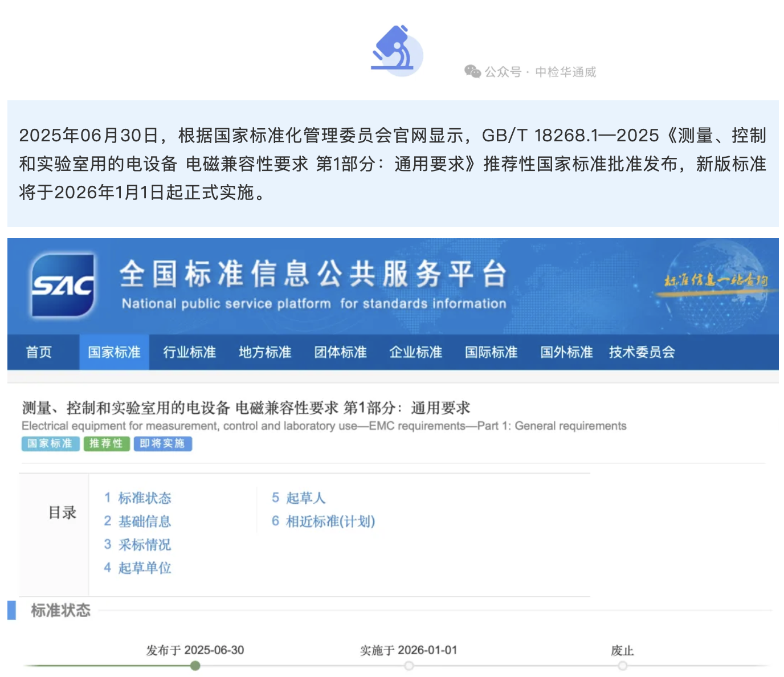The image size is (784, 677).
Task: Open the 地方标准 tab
Action: (265, 352)
